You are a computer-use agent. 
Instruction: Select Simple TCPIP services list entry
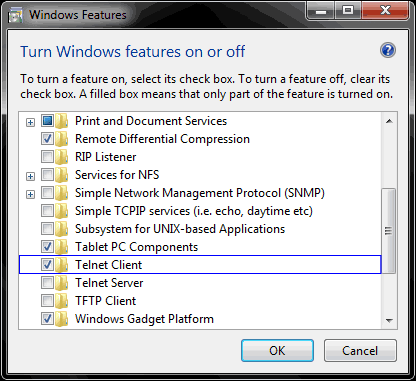click(x=194, y=211)
